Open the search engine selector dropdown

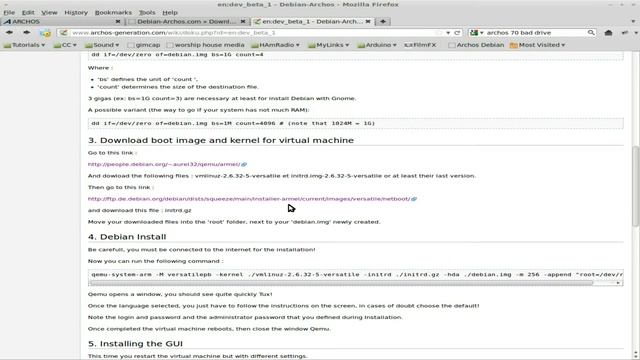pos(477,33)
